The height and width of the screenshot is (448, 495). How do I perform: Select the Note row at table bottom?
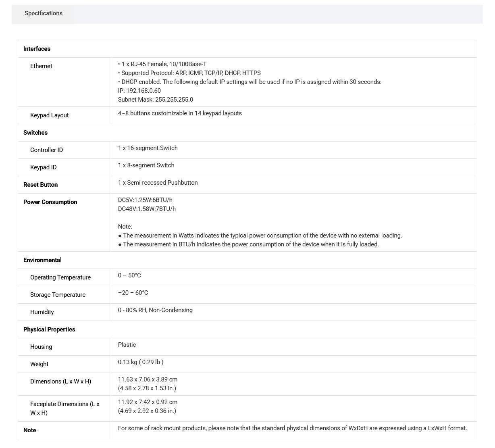(x=247, y=430)
